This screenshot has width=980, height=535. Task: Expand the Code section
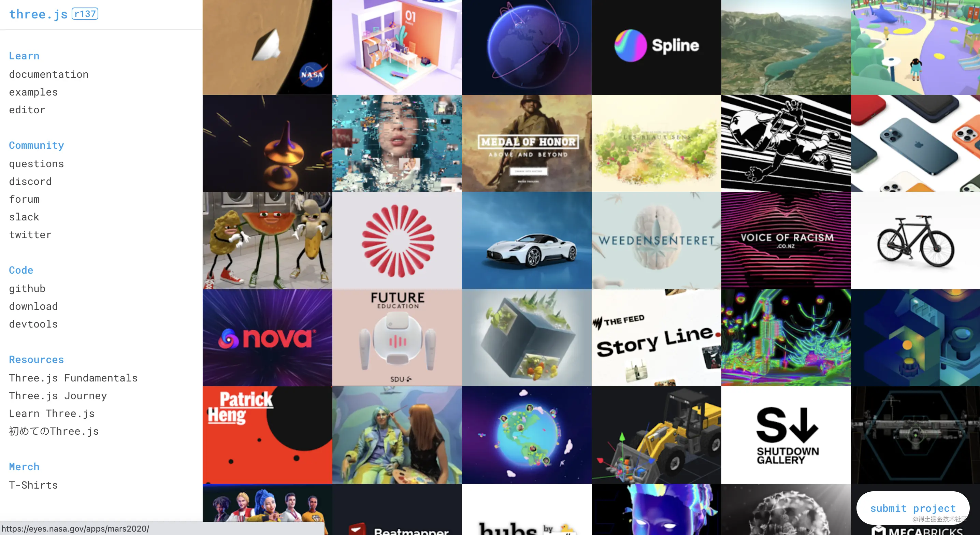click(x=20, y=270)
